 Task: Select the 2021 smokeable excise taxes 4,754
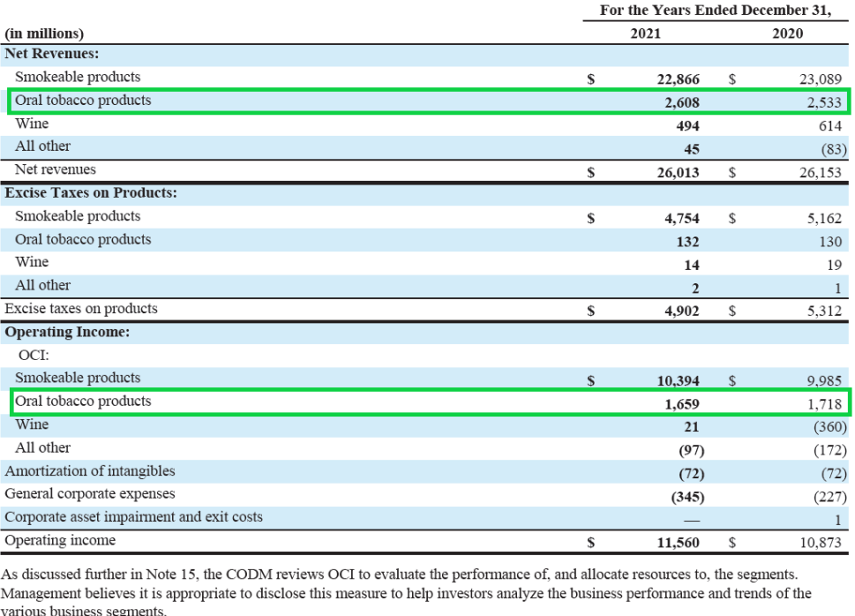pos(681,219)
